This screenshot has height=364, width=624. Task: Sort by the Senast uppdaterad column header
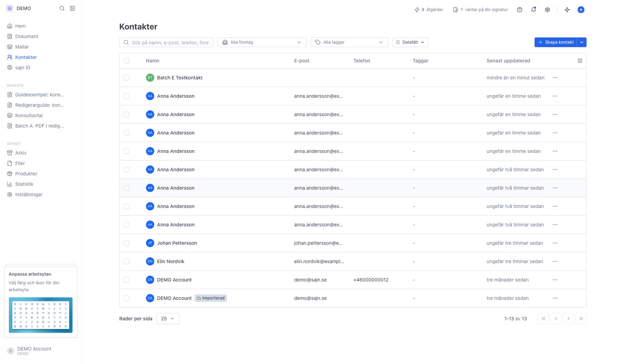click(508, 61)
